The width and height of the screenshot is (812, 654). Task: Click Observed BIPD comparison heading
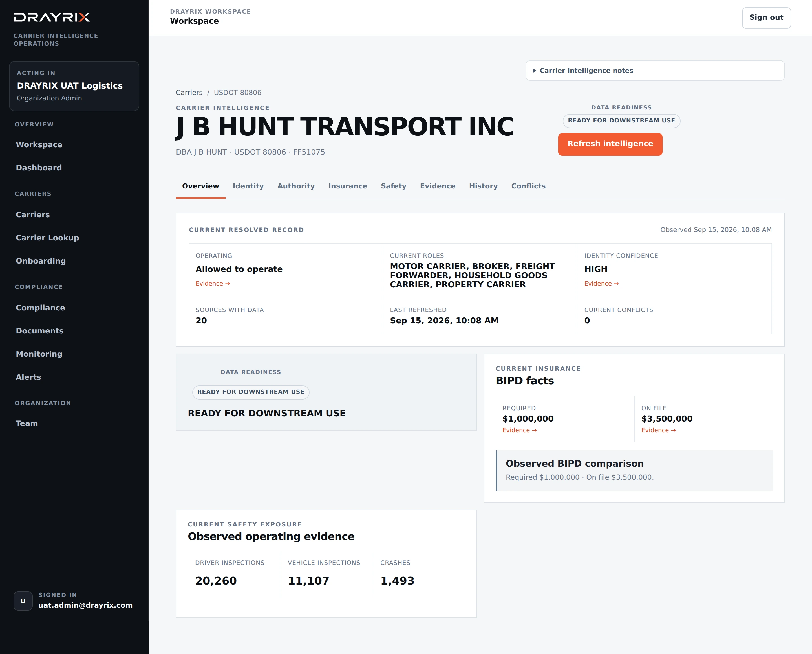575,464
